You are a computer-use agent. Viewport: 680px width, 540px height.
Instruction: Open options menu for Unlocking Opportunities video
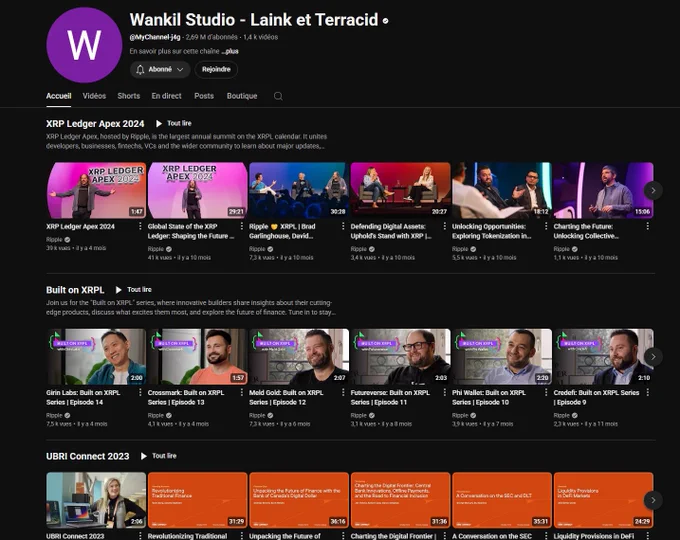click(546, 226)
